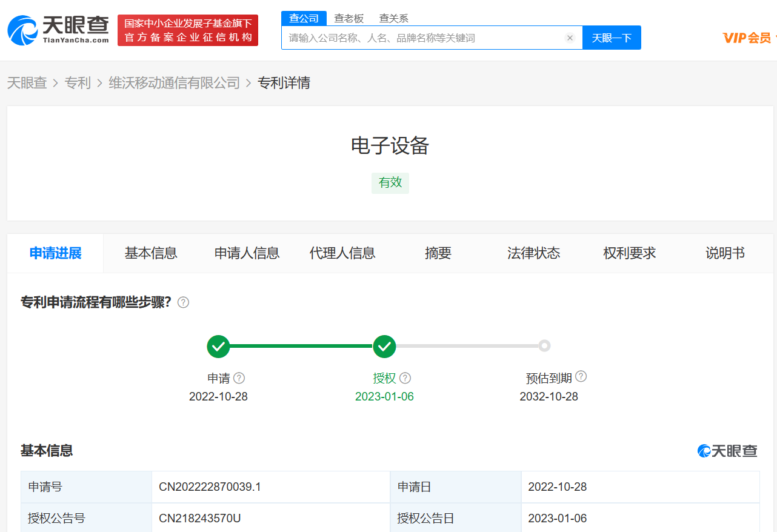Switch to the 说明书 tab
Image resolution: width=777 pixels, height=532 pixels.
click(x=725, y=253)
